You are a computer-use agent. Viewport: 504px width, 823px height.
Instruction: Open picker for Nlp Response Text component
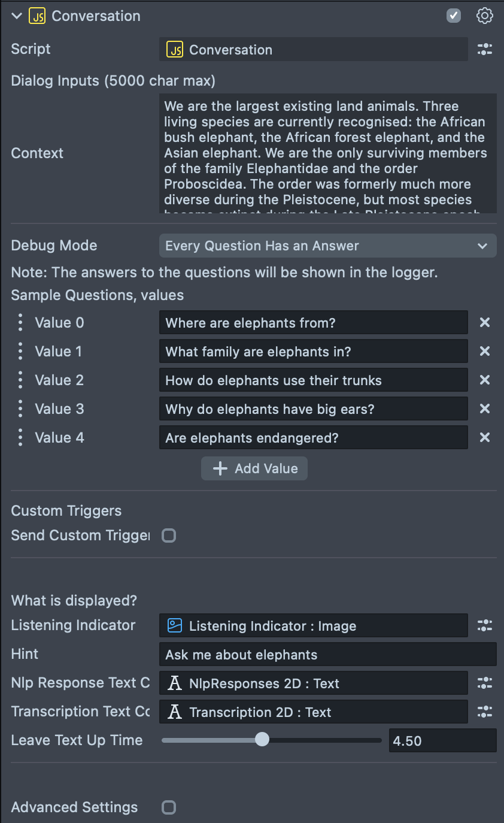(x=484, y=683)
